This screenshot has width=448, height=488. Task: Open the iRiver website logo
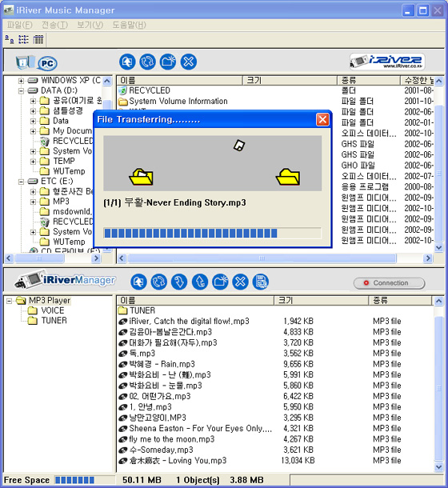click(x=387, y=62)
